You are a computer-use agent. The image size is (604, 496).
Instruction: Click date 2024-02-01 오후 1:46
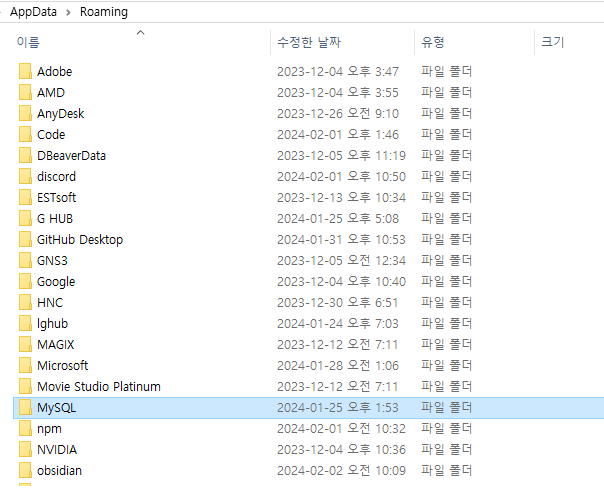[338, 134]
